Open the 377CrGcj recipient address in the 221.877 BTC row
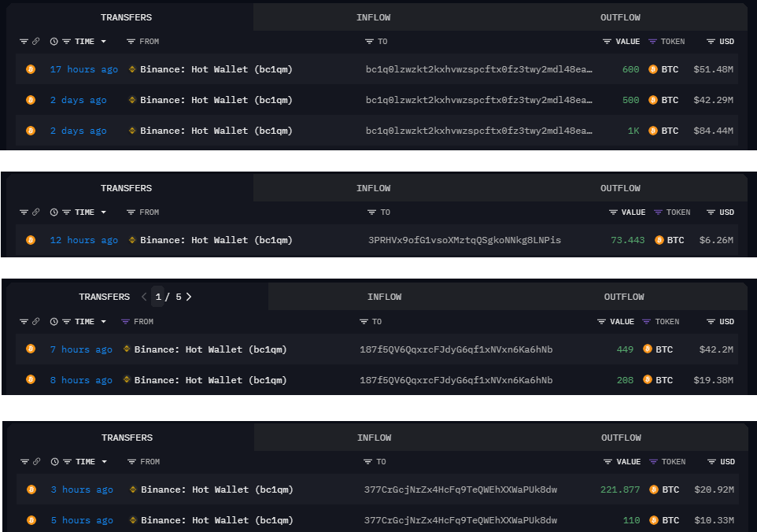The width and height of the screenshot is (757, 532). pyautogui.click(x=460, y=490)
